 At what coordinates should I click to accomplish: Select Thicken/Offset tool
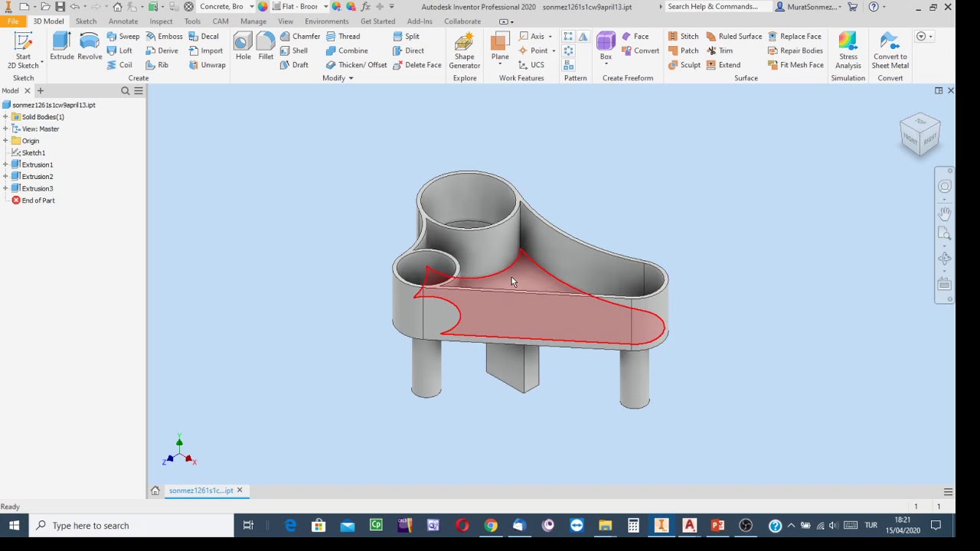pyautogui.click(x=356, y=65)
